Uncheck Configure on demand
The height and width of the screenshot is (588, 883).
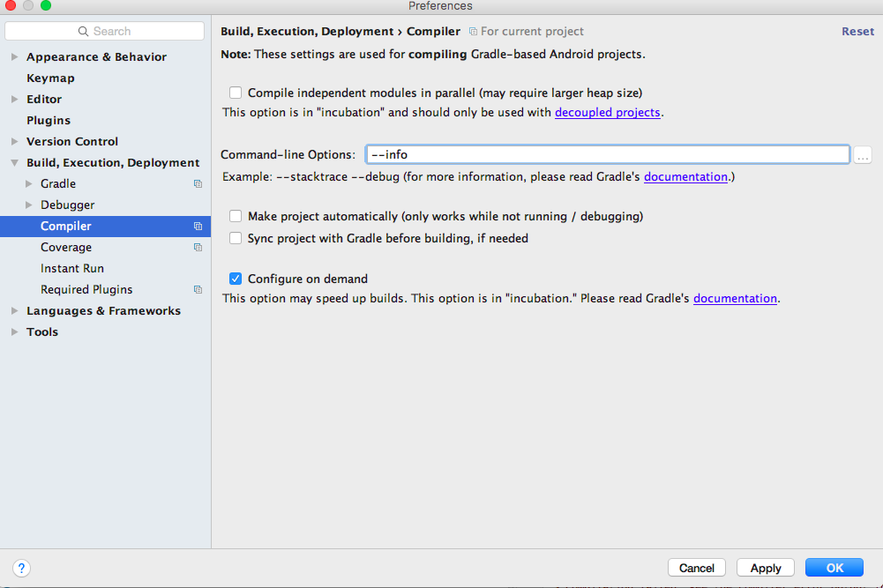[236, 279]
